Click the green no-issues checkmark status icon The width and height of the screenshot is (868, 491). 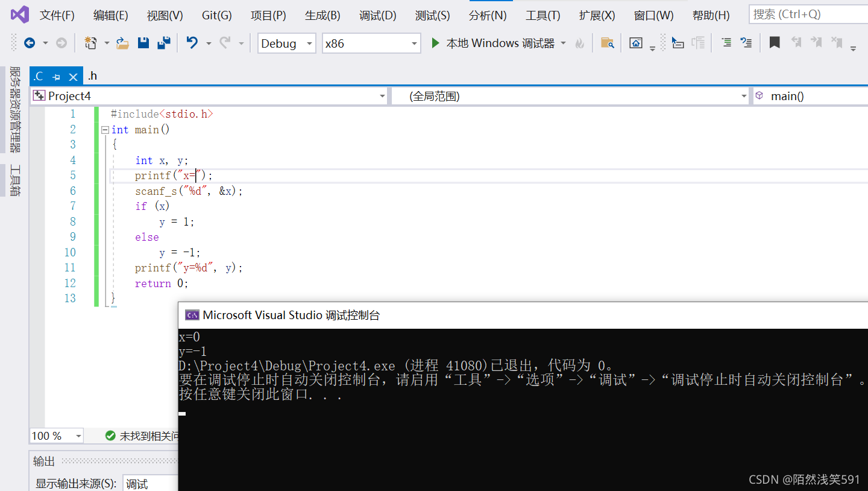click(x=110, y=436)
